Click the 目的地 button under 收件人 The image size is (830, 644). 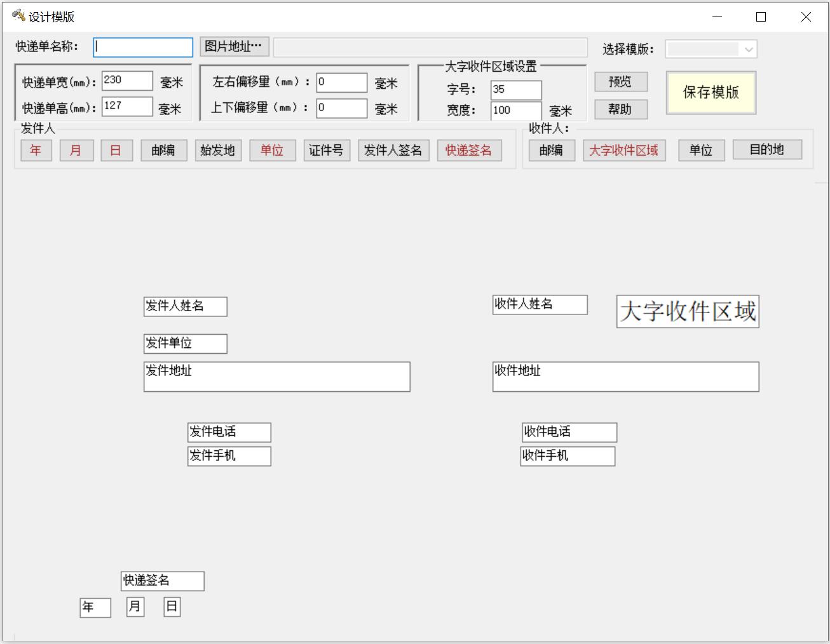766,150
